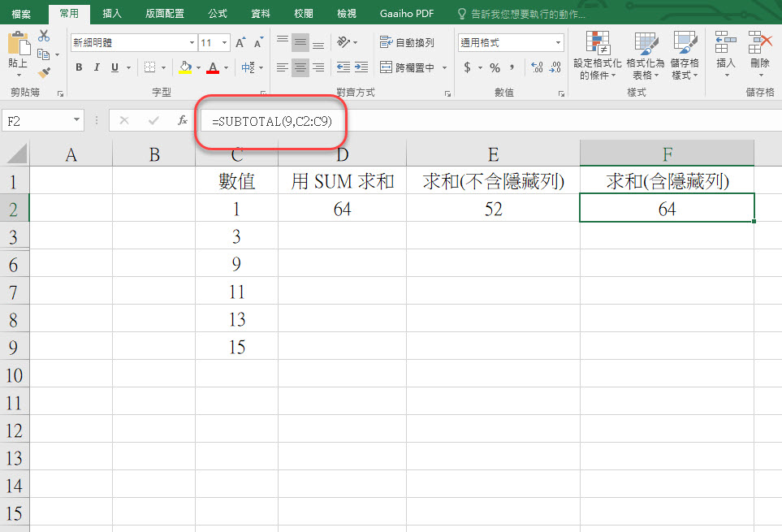Open the 版面配置 ribbon tab
Image resolution: width=782 pixels, height=532 pixels.
(165, 14)
